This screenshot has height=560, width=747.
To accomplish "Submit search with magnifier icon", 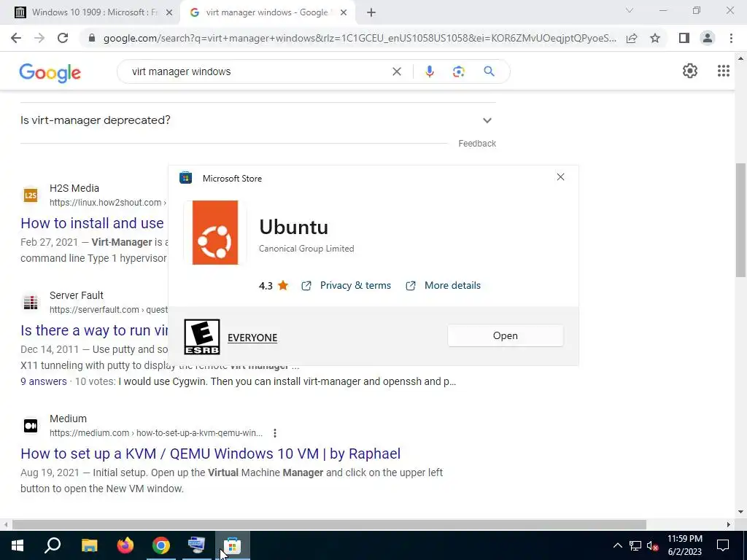I will click(489, 71).
